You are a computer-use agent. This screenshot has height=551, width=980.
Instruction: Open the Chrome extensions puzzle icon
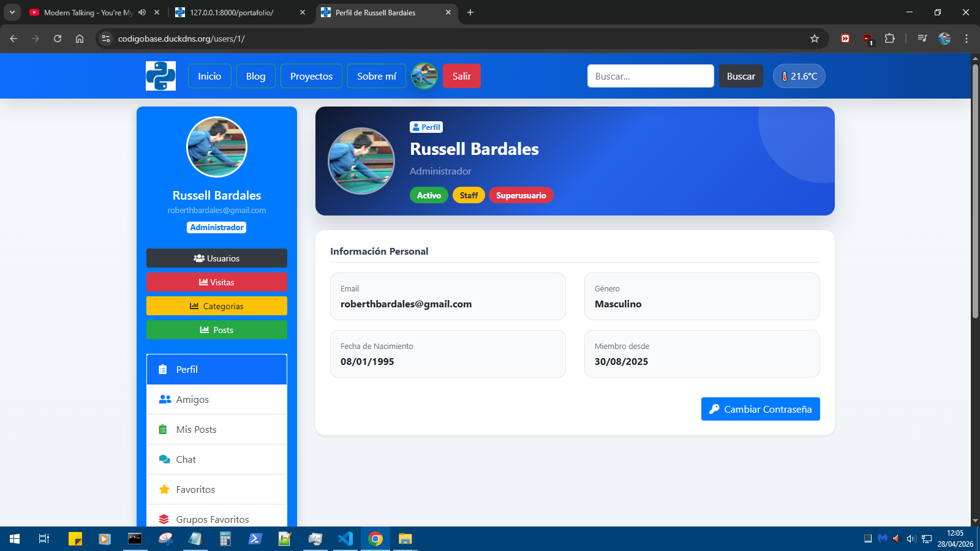pos(890,39)
